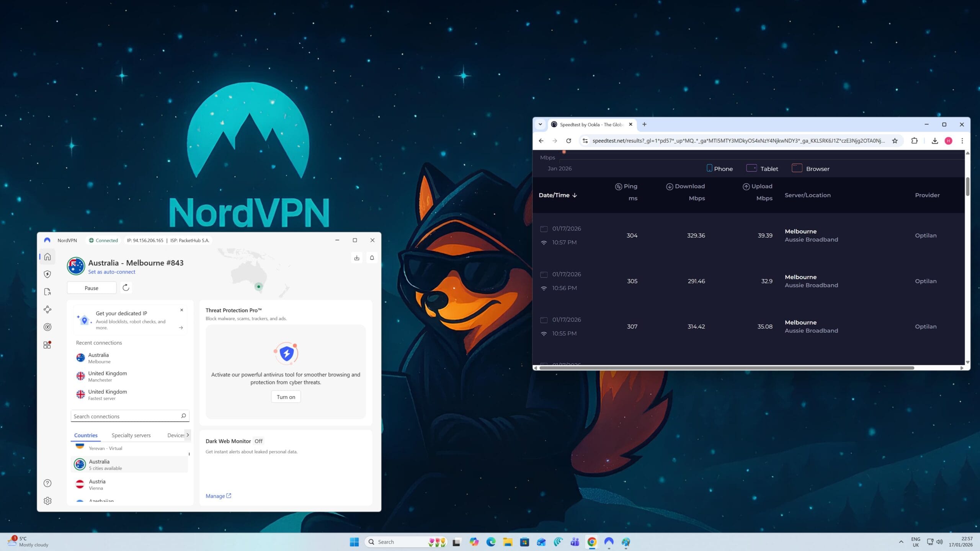Expand the server tabs chevron after Devices
This screenshot has height=551, width=980.
(188, 435)
